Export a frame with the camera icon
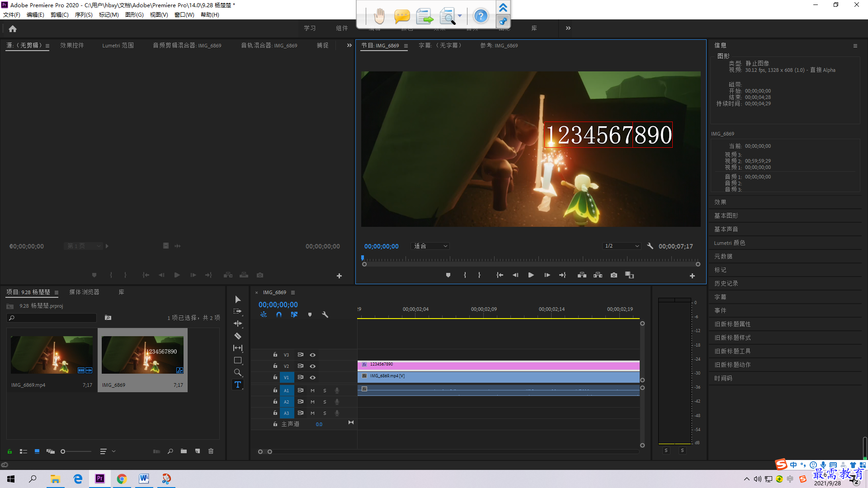The width and height of the screenshot is (868, 488). (x=614, y=275)
